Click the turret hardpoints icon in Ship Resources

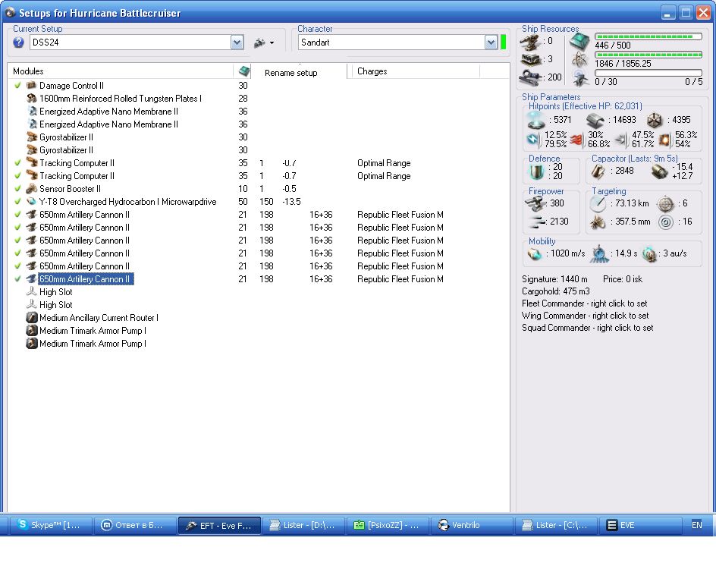(531, 42)
